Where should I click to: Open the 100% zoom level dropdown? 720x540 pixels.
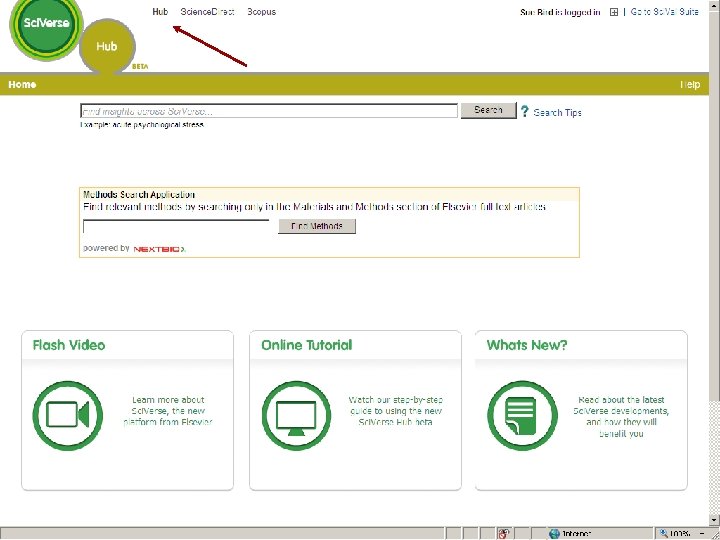[x=702, y=534]
